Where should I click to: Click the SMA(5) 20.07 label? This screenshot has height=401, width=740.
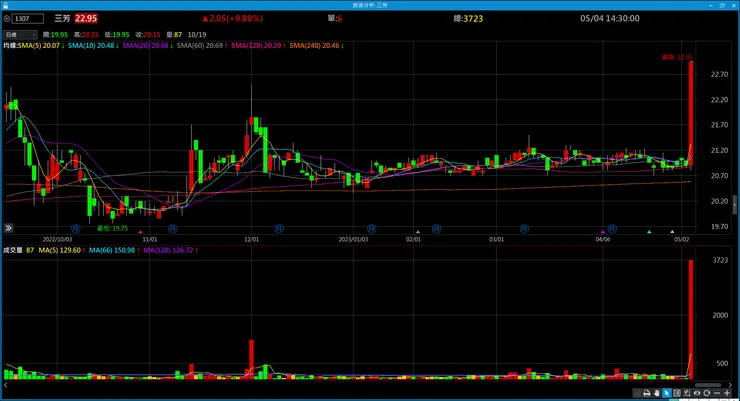pos(41,46)
